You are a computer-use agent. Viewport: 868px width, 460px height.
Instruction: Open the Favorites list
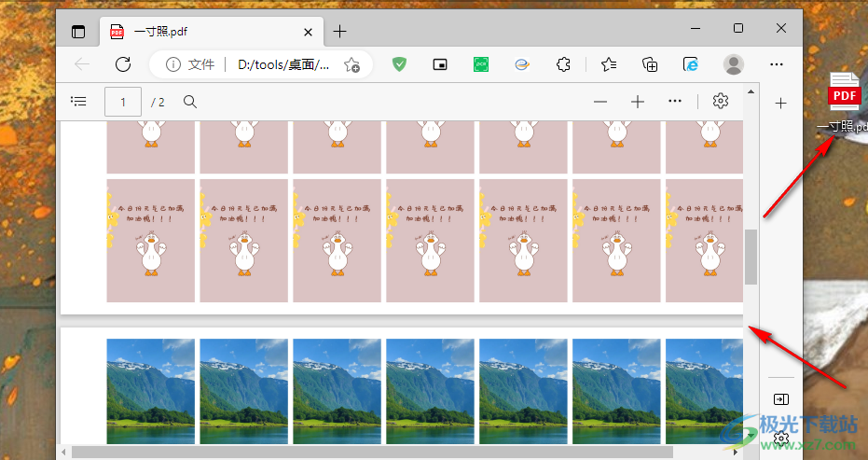coord(609,64)
